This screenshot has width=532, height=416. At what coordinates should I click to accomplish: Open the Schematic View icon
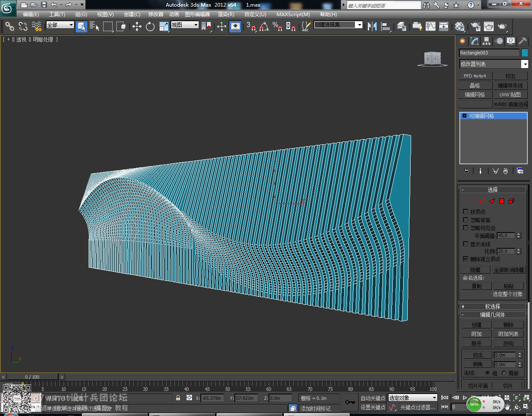click(444, 27)
